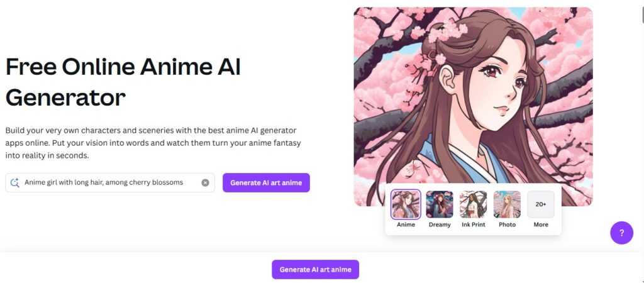Click the More label below 20+

(540, 225)
